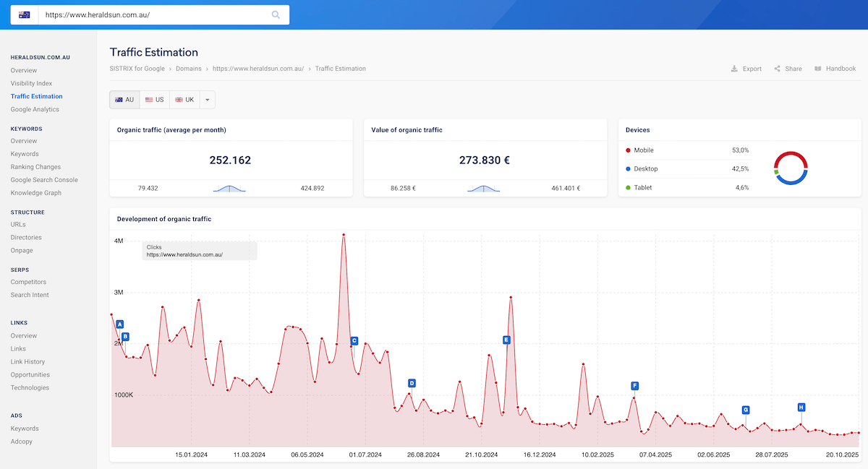Open Competitors under SERPS
Screen dimensions: 868x469
[x=28, y=282]
